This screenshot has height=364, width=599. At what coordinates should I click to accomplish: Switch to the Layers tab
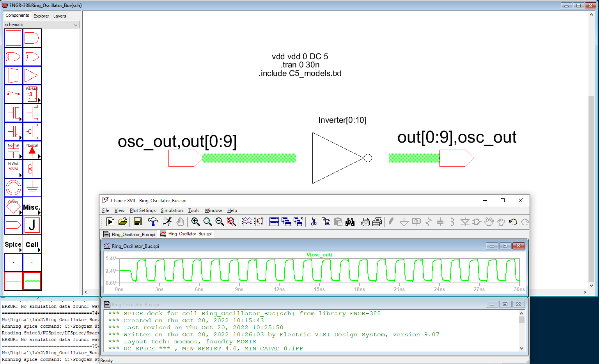tap(60, 16)
